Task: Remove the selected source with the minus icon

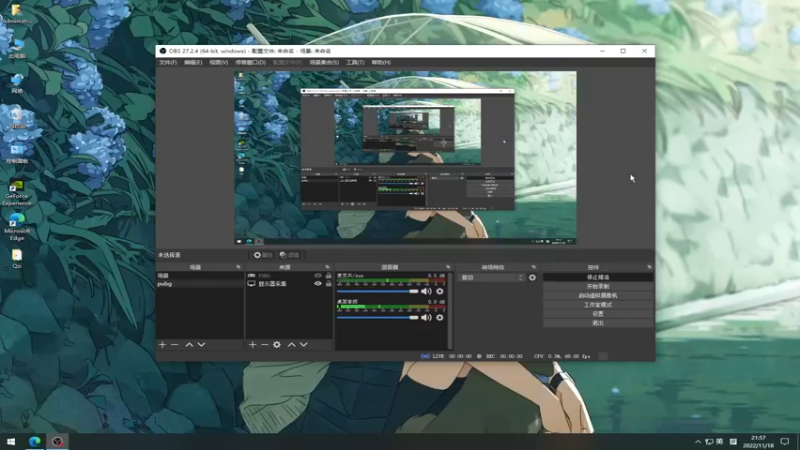Action: point(264,345)
